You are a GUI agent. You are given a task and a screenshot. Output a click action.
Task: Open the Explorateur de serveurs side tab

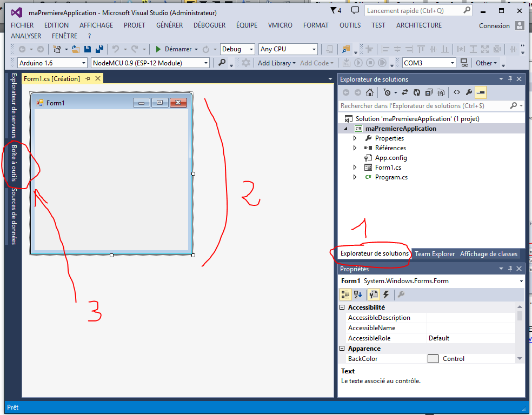pos(14,105)
